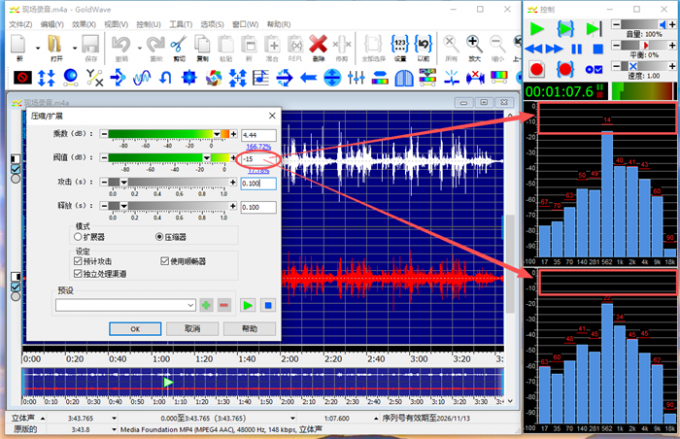680x439 pixels.
Task: Click the blue stop button in control panel
Action: [x=597, y=48]
